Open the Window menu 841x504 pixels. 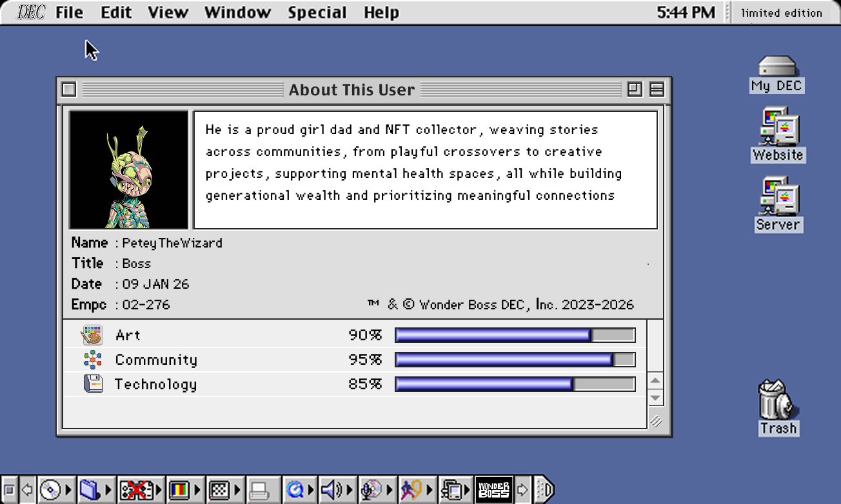point(237,12)
